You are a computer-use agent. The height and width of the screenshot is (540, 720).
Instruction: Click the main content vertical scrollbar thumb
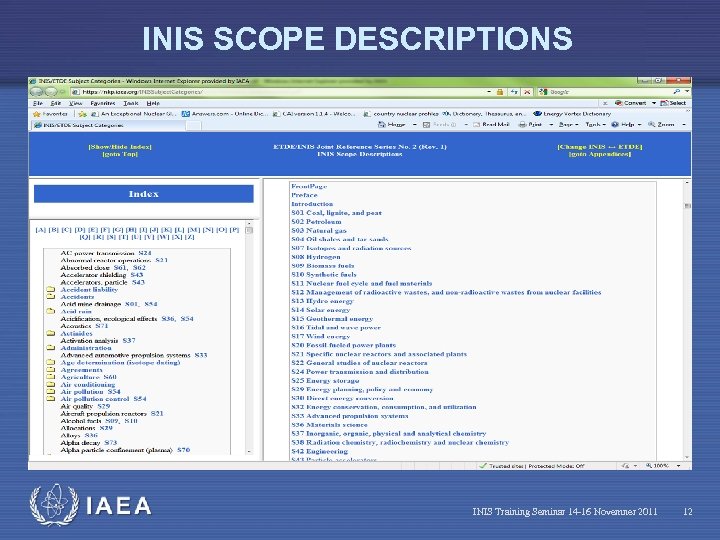pos(687,205)
